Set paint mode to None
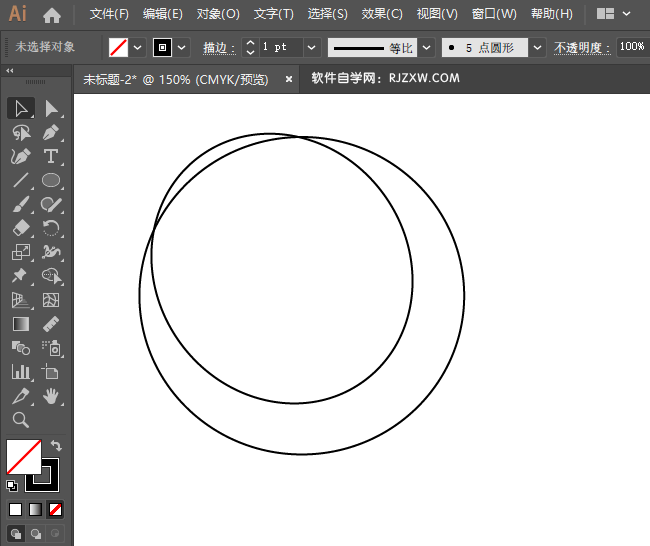This screenshot has height=546, width=650. coord(55,509)
